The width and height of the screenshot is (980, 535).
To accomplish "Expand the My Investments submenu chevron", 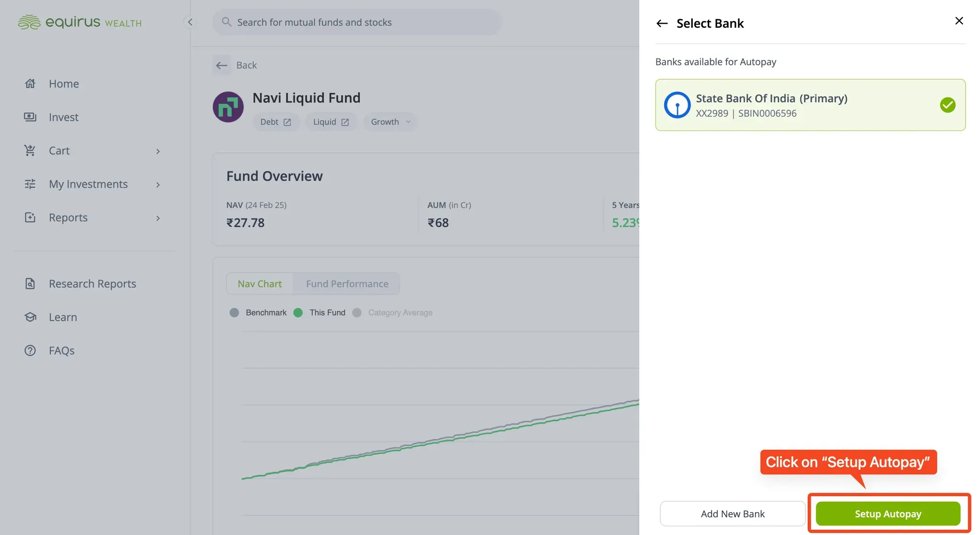I will pos(158,185).
